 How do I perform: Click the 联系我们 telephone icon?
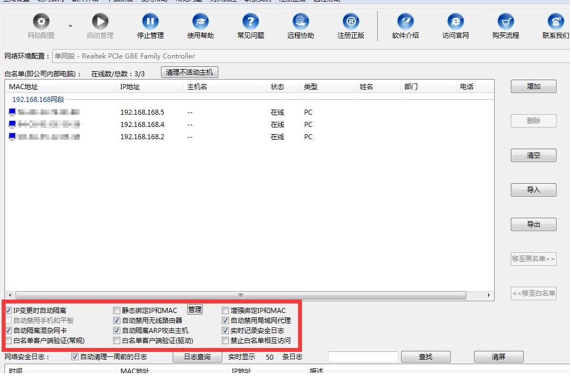point(556,22)
